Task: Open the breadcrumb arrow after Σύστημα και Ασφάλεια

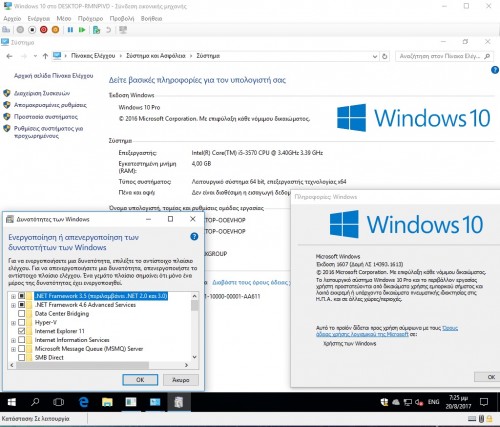Action: coord(191,56)
